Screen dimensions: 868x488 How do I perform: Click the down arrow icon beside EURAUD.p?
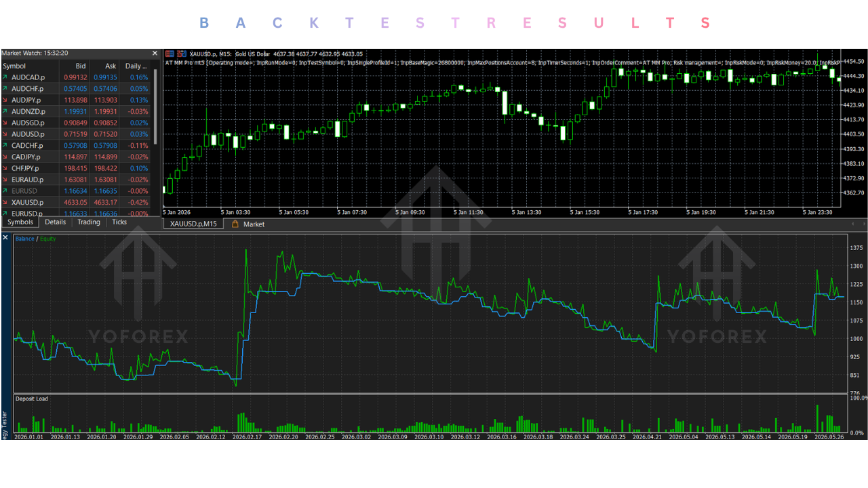(x=5, y=180)
